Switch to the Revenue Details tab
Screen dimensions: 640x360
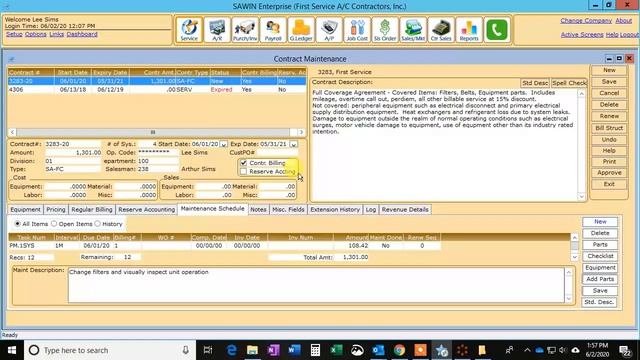(x=405, y=209)
